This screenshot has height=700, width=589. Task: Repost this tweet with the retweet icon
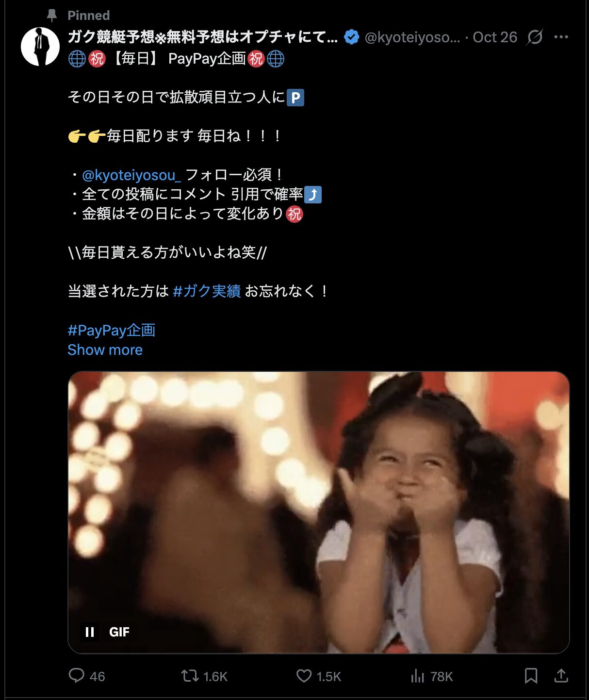(190, 676)
